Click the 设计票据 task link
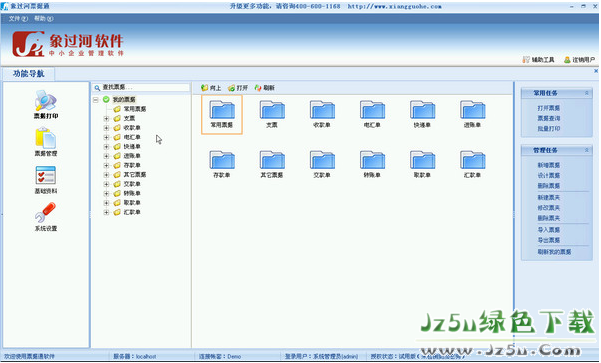 click(x=548, y=176)
